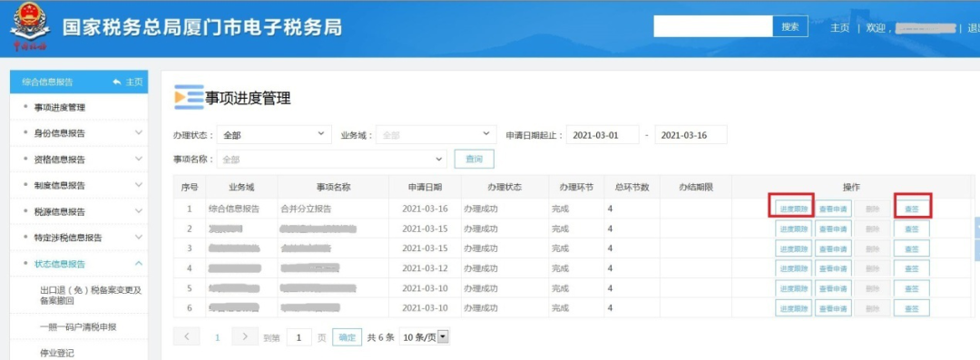Screen dimensions: 980x360
Task: Select the 综合信息报告 cell in row 1
Action: pos(241,209)
